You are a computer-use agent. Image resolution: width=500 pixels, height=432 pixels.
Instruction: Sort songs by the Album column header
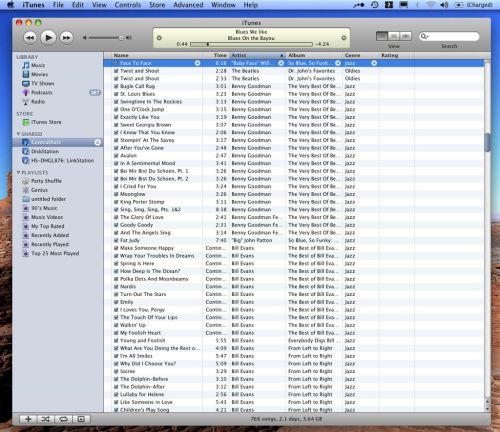pyautogui.click(x=314, y=55)
